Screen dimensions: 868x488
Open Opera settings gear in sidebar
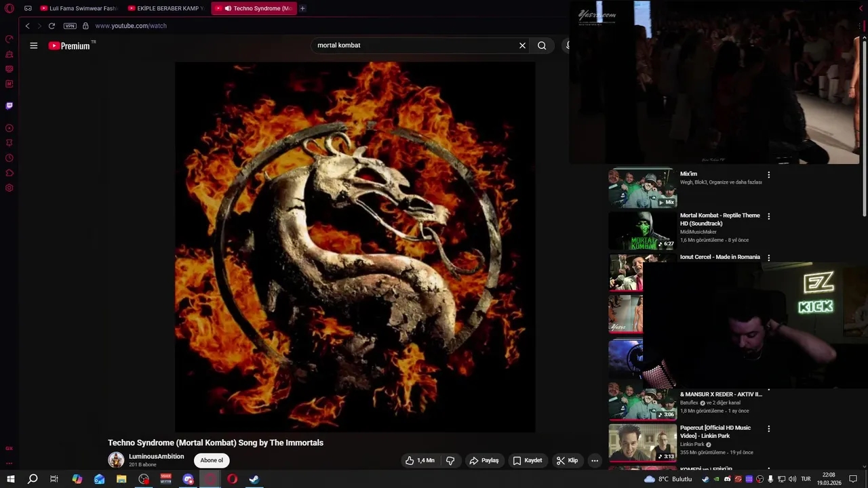point(9,188)
